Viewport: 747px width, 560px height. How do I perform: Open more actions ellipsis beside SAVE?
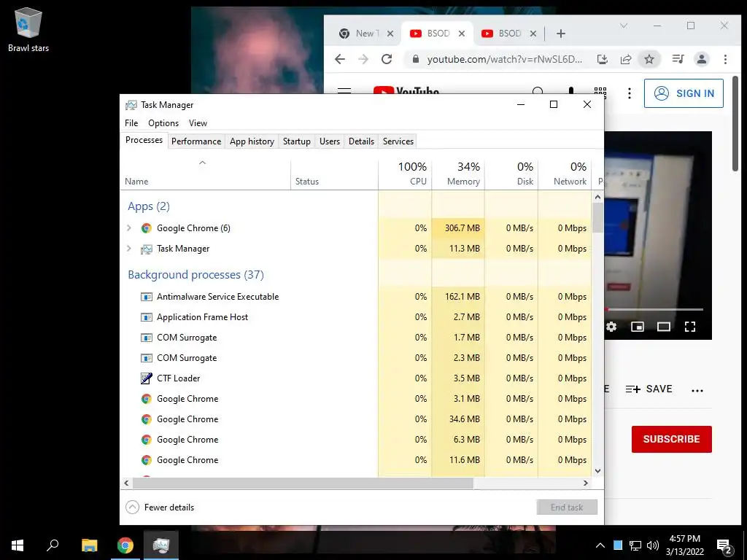(x=697, y=390)
